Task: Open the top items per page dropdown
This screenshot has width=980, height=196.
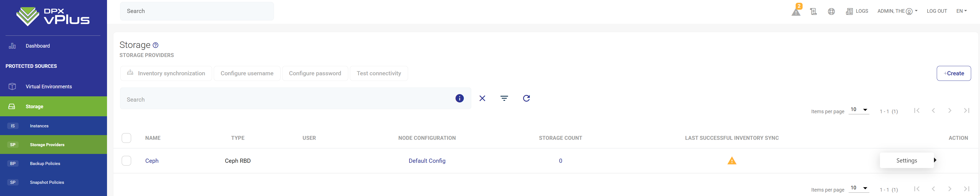Action: click(859, 110)
